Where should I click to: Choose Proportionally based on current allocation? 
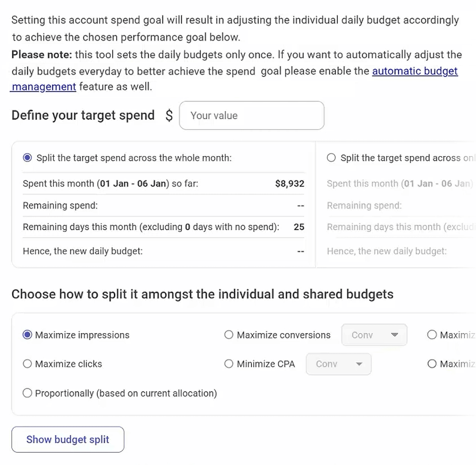[28, 393]
